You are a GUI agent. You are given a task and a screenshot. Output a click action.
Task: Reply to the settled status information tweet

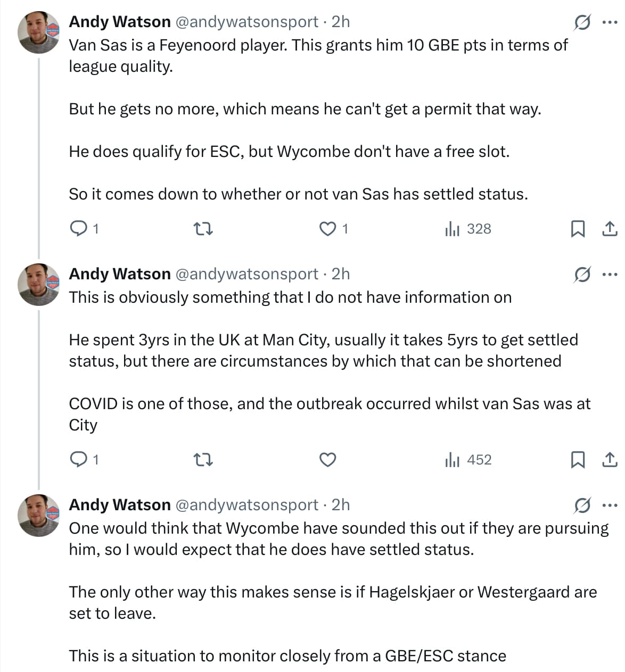pyautogui.click(x=79, y=460)
